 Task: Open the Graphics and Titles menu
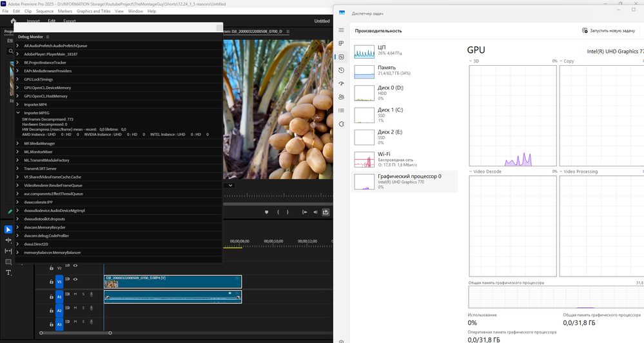tap(93, 11)
